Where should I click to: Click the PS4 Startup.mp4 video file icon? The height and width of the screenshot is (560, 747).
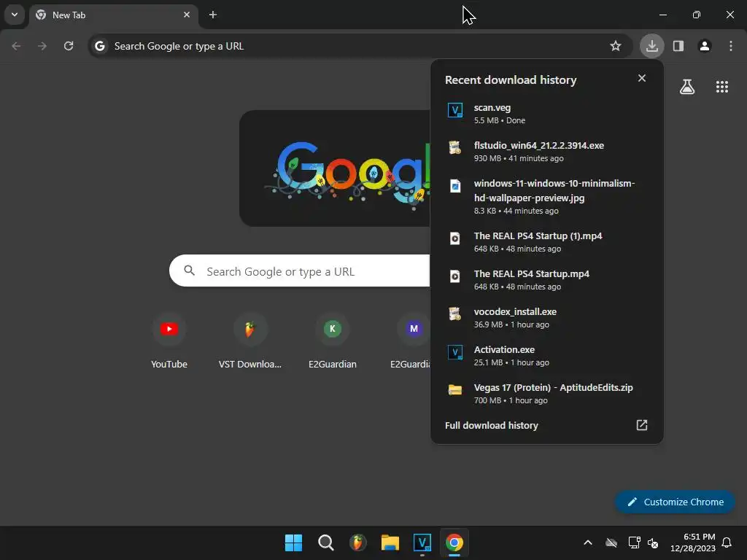click(455, 276)
